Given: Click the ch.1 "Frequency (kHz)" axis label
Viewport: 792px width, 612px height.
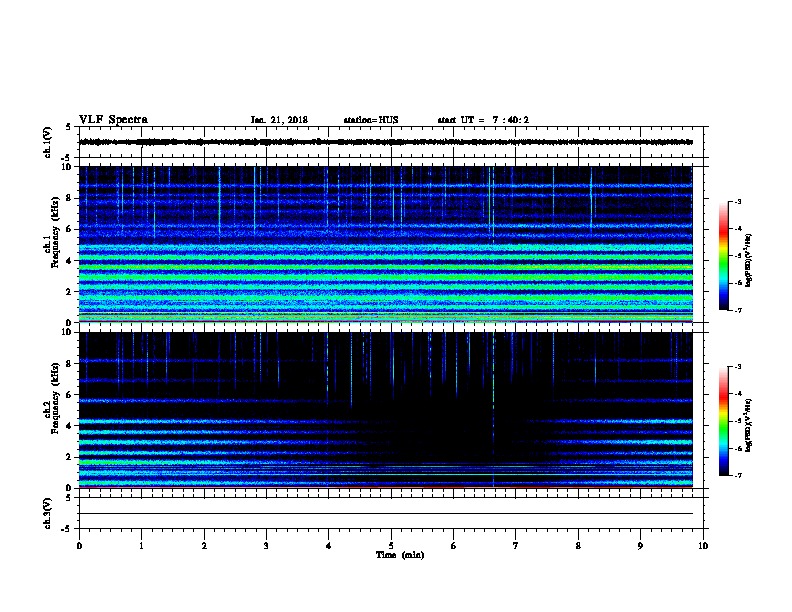Looking at the screenshot, I should tap(55, 233).
